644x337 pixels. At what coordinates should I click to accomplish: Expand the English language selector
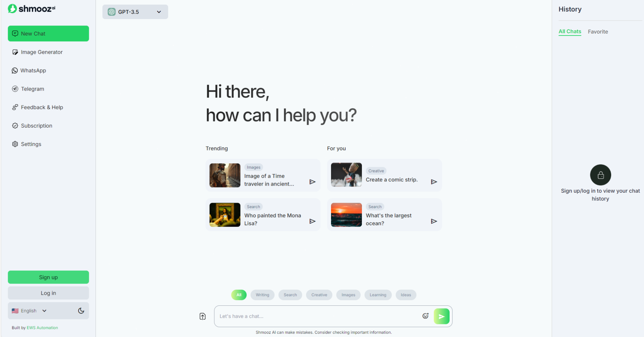(29, 311)
